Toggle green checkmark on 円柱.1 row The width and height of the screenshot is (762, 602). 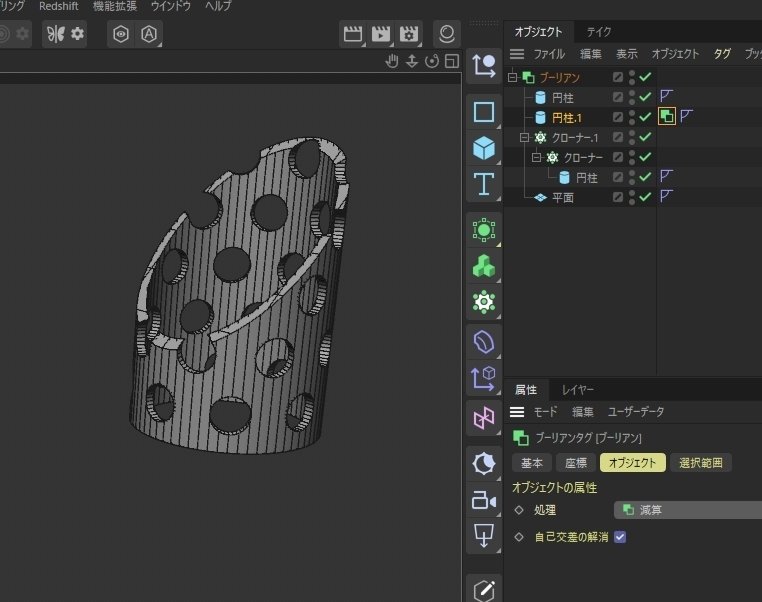coord(645,117)
